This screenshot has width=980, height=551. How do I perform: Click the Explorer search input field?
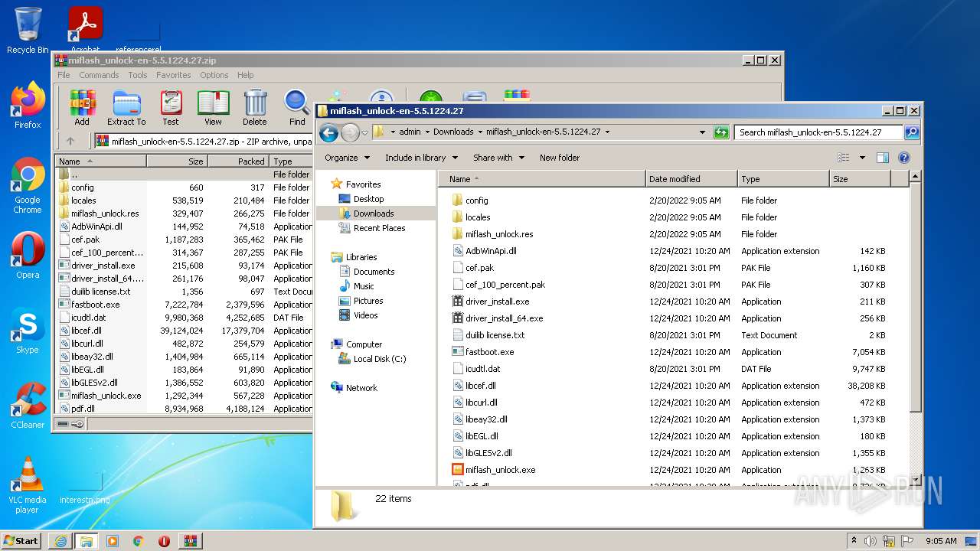pos(818,132)
